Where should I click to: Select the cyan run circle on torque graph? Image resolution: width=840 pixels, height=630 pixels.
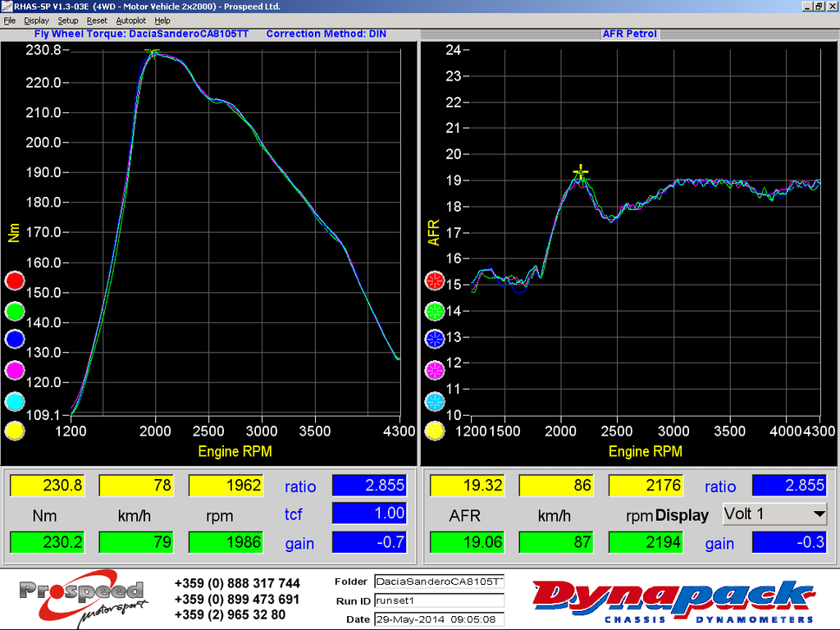pyautogui.click(x=14, y=401)
